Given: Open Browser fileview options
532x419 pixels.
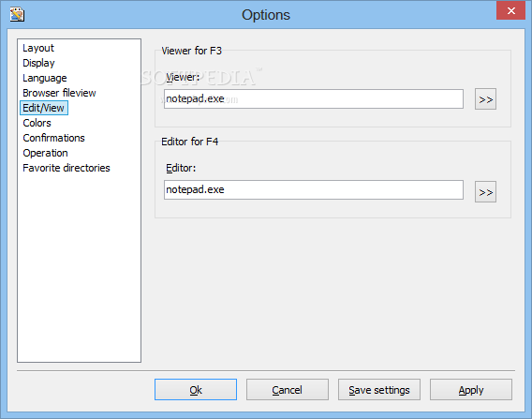Looking at the screenshot, I should (59, 93).
